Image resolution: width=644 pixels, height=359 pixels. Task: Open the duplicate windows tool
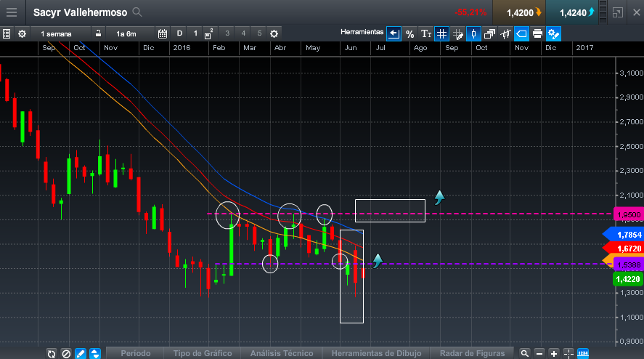(489, 33)
